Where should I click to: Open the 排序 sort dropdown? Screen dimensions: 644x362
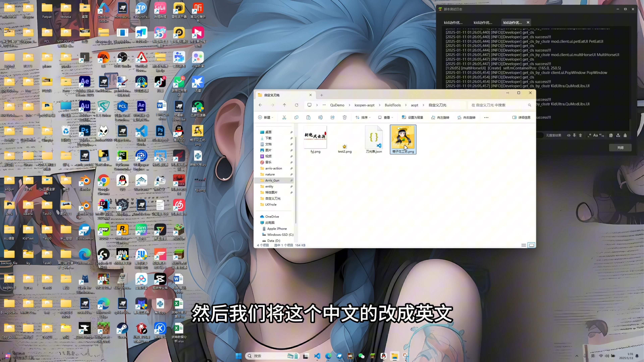[x=363, y=117]
